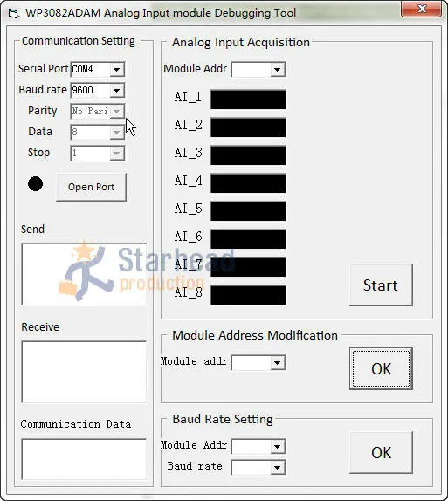Viewport: 448px width, 501px height.
Task: Click the Communication Data label
Action: [x=76, y=424]
